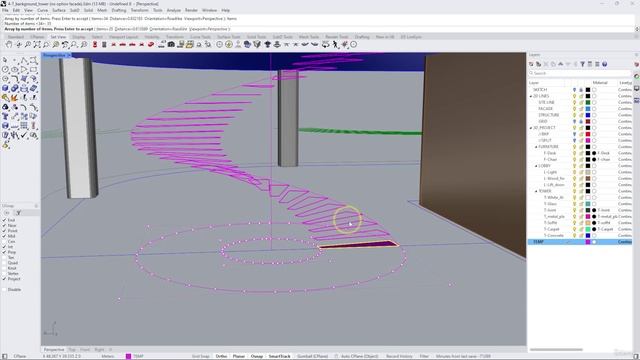Click the red color swatch of BKP layer
The image size is (640, 360).
[x=588, y=134]
